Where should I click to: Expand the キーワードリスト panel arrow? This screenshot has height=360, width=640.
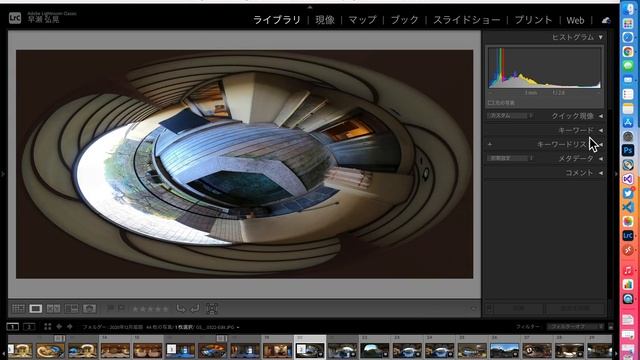click(601, 144)
